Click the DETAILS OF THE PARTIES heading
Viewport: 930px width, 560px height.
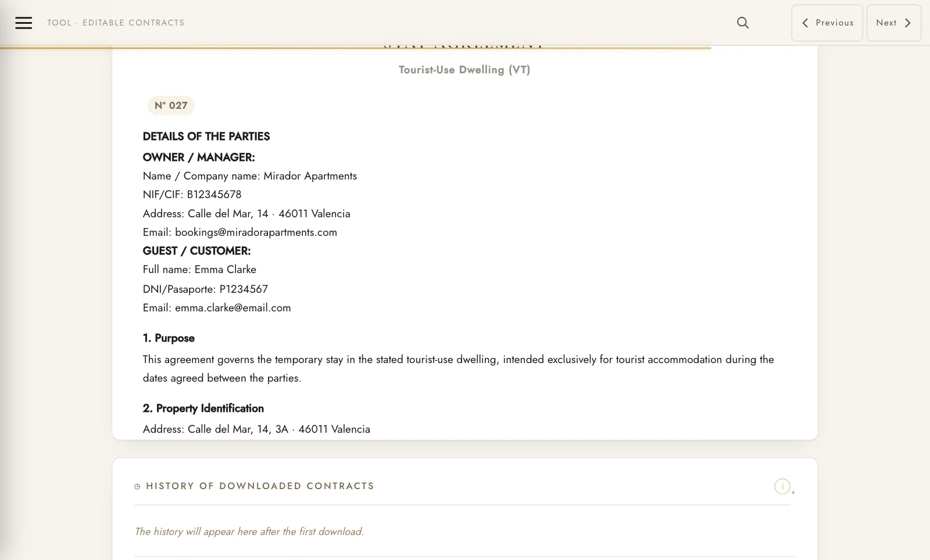pos(206,137)
